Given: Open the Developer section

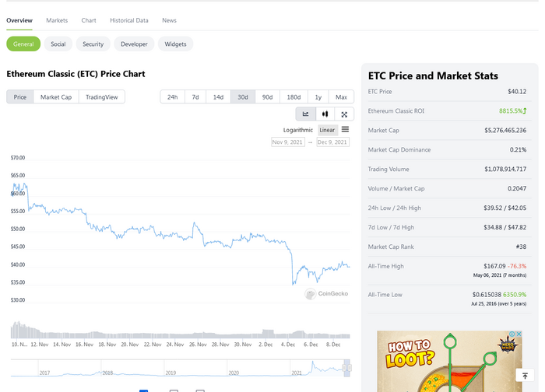Looking at the screenshot, I should point(134,44).
